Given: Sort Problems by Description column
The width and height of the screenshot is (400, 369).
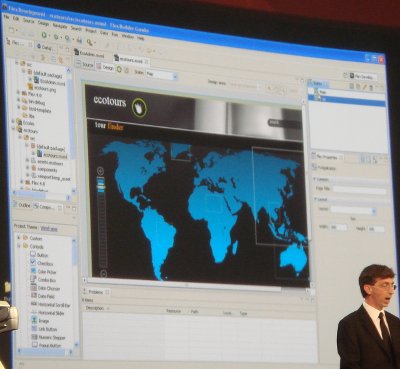Looking at the screenshot, I should point(95,308).
